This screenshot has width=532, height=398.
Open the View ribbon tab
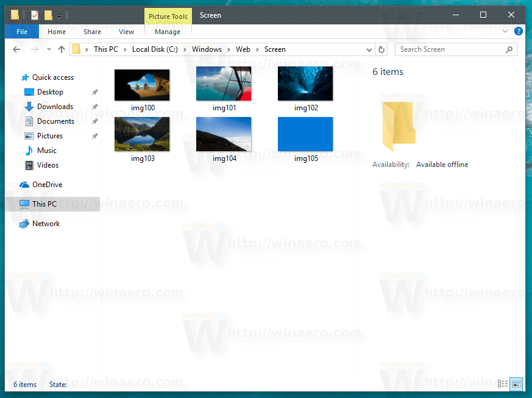point(126,32)
